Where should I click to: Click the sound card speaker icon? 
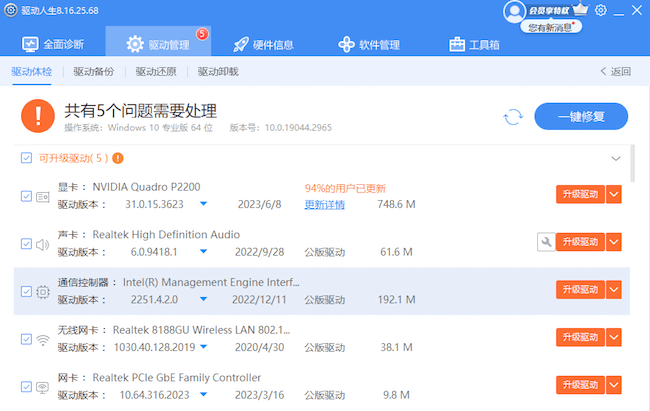(43, 244)
